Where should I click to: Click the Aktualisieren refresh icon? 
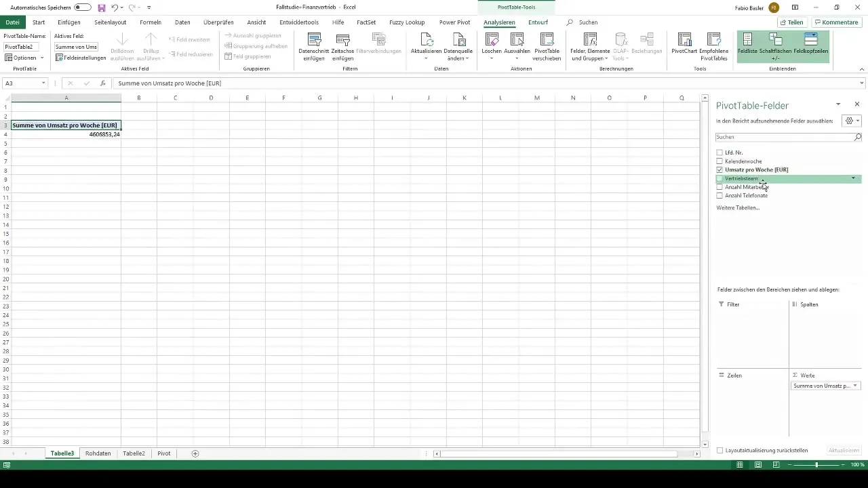coord(426,40)
